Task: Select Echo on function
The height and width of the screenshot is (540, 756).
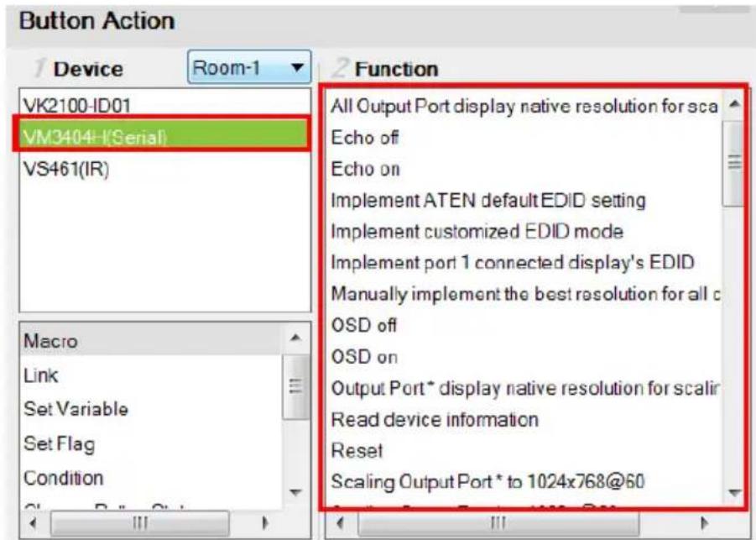Action: (x=524, y=169)
